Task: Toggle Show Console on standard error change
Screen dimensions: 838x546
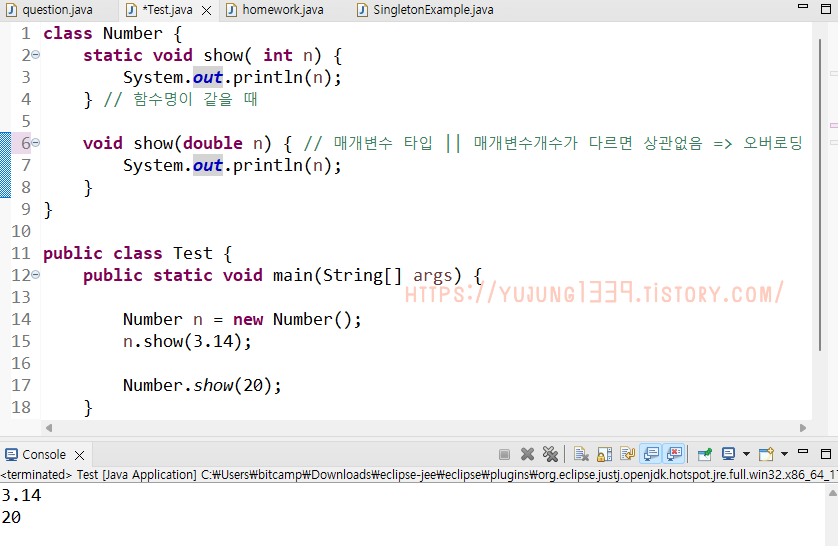Action: pyautogui.click(x=674, y=455)
